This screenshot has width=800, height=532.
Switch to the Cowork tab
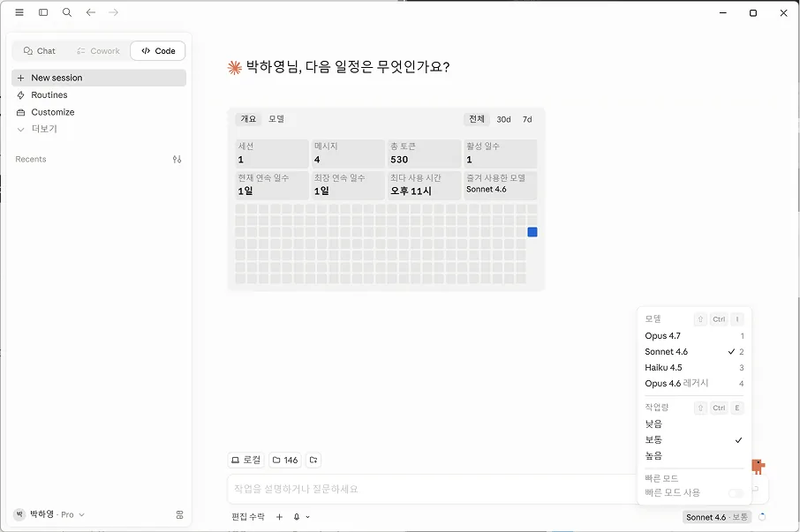[98, 51]
